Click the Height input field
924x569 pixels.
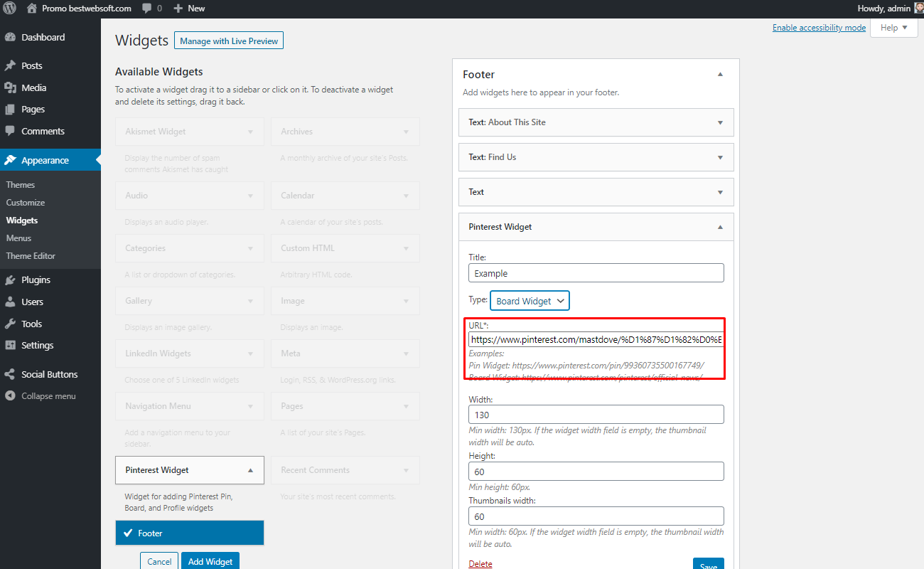click(596, 472)
